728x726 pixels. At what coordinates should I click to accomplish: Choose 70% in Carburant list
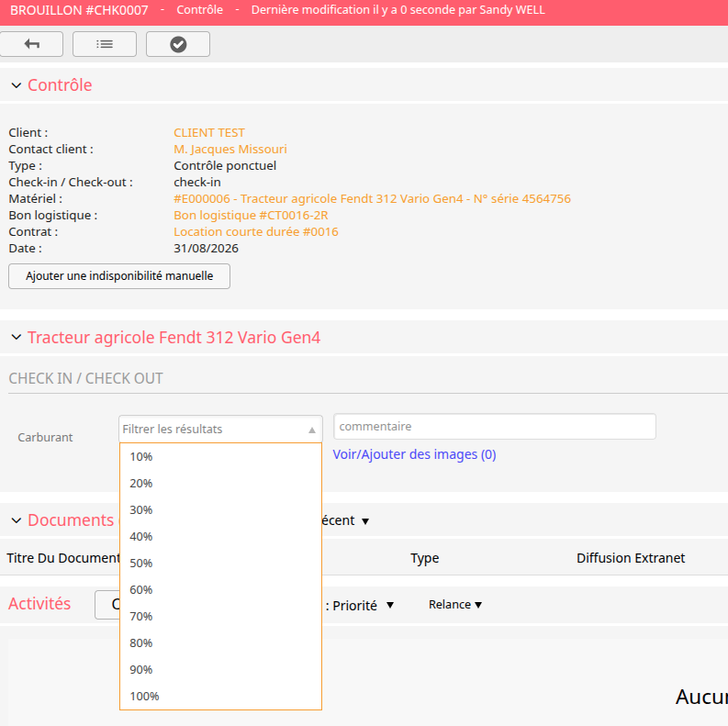(220, 617)
